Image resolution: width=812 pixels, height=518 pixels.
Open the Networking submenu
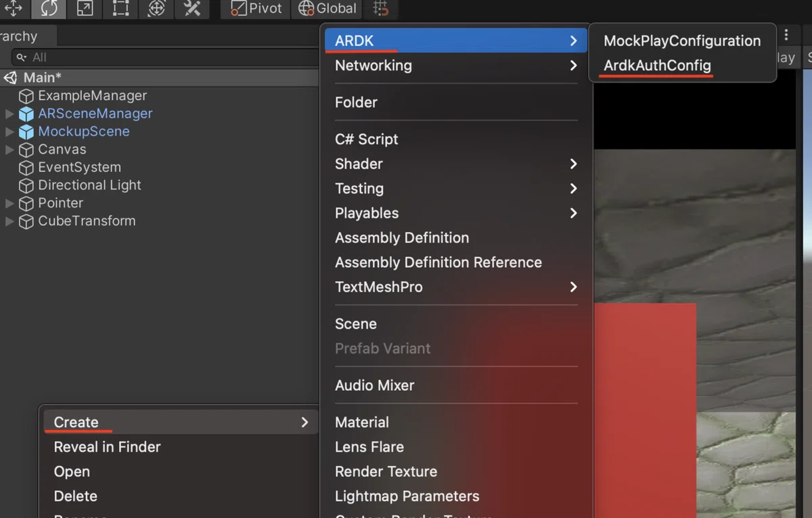tap(457, 66)
